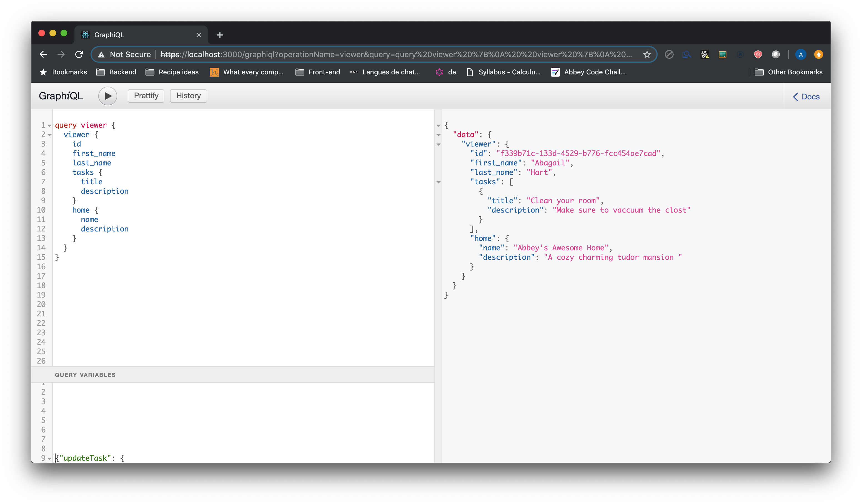
Task: Bookmark this page with the star icon
Action: click(x=647, y=54)
